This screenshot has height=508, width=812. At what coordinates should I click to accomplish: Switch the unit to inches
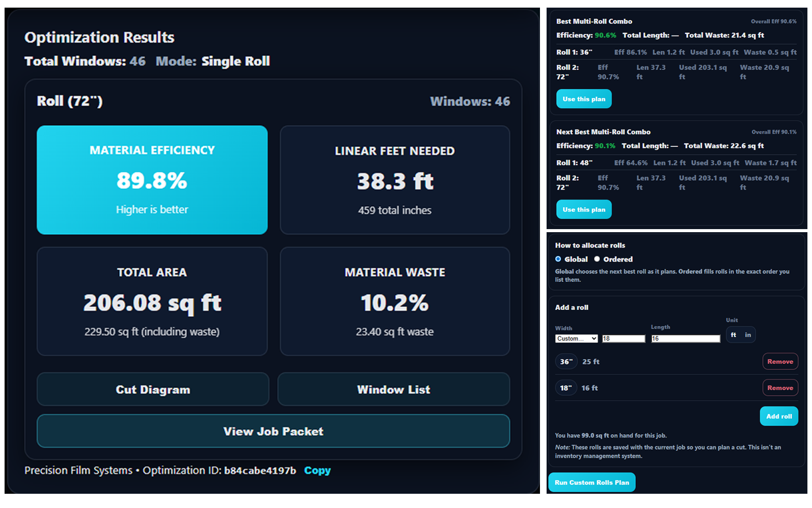coord(748,334)
